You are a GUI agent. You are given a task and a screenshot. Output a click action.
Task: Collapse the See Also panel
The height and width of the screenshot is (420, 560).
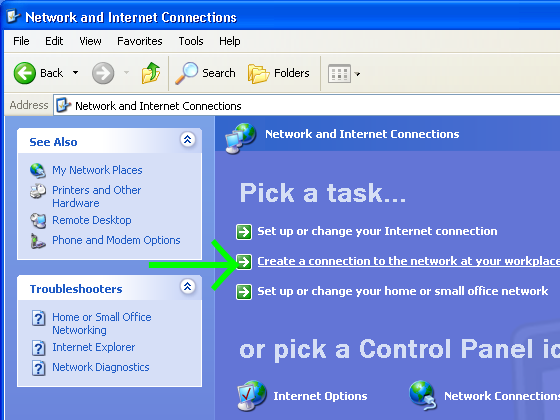click(188, 140)
